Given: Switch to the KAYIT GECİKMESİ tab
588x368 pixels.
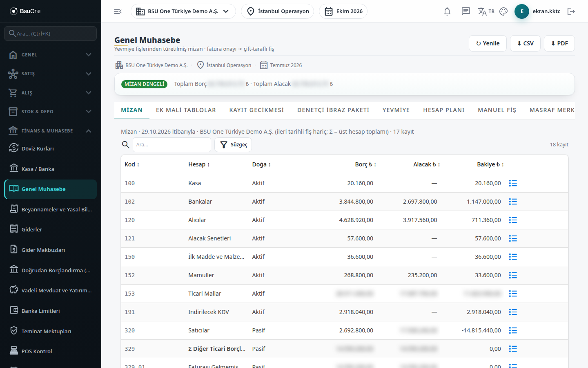Looking at the screenshot, I should [x=256, y=110].
